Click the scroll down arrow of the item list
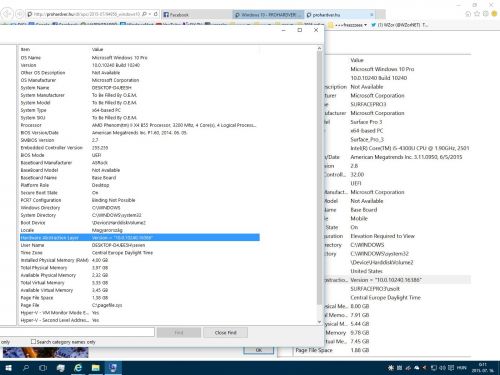The image size is (500, 375). coord(319,322)
